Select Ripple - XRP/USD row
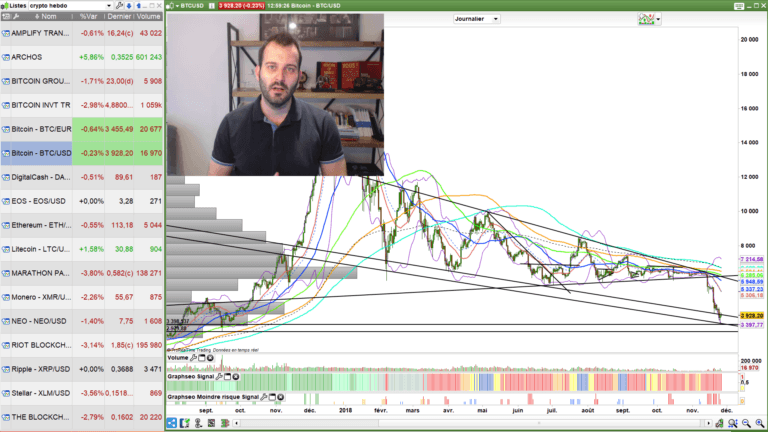The height and width of the screenshot is (432, 768). (42, 369)
